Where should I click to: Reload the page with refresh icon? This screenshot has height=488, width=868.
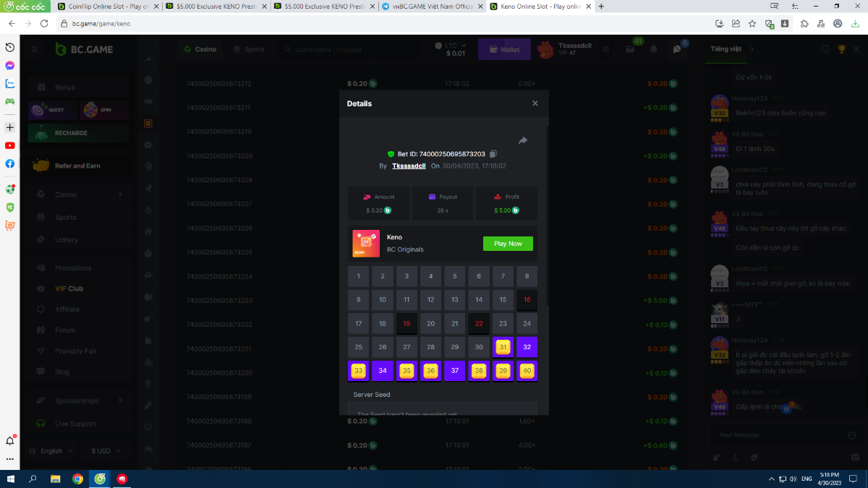point(44,23)
